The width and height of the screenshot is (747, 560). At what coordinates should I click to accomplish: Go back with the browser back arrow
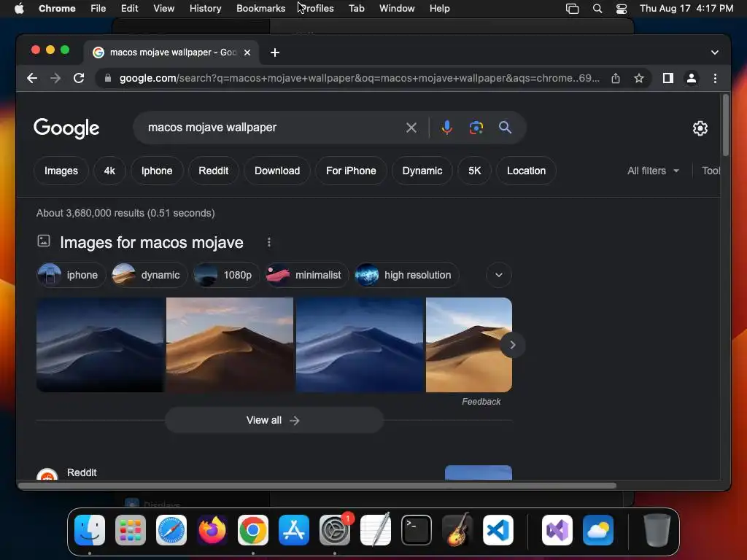[x=32, y=78]
